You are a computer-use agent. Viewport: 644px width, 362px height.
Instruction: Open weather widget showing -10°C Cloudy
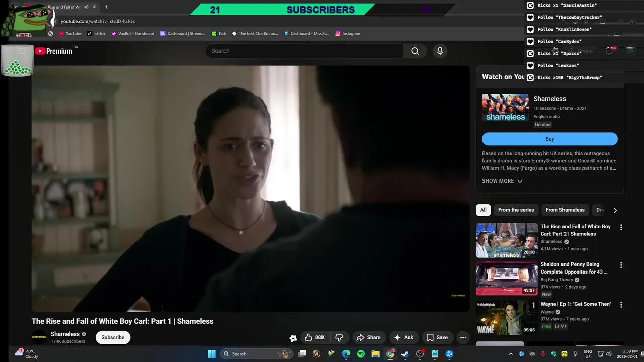click(26, 353)
